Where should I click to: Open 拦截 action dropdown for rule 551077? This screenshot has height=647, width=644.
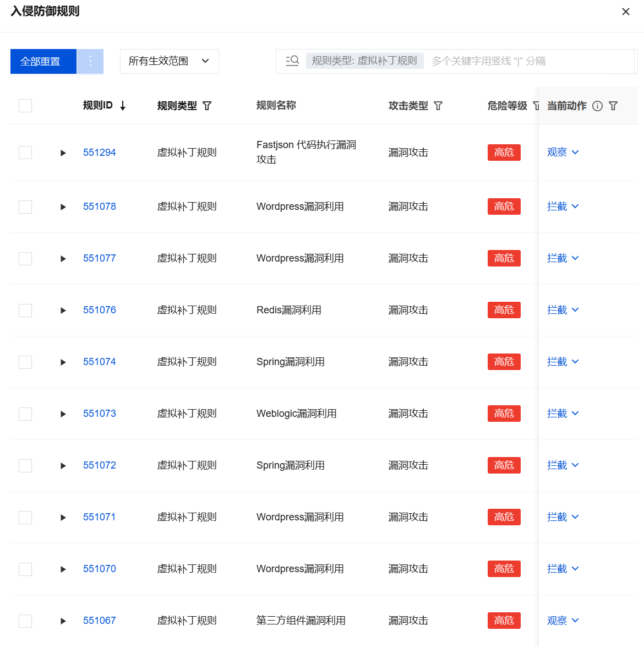(563, 258)
